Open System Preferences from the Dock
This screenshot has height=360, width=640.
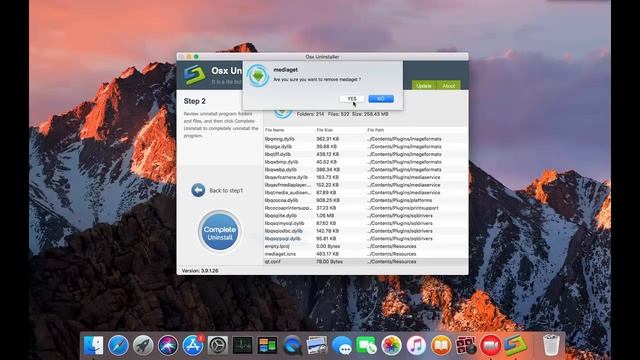218,345
